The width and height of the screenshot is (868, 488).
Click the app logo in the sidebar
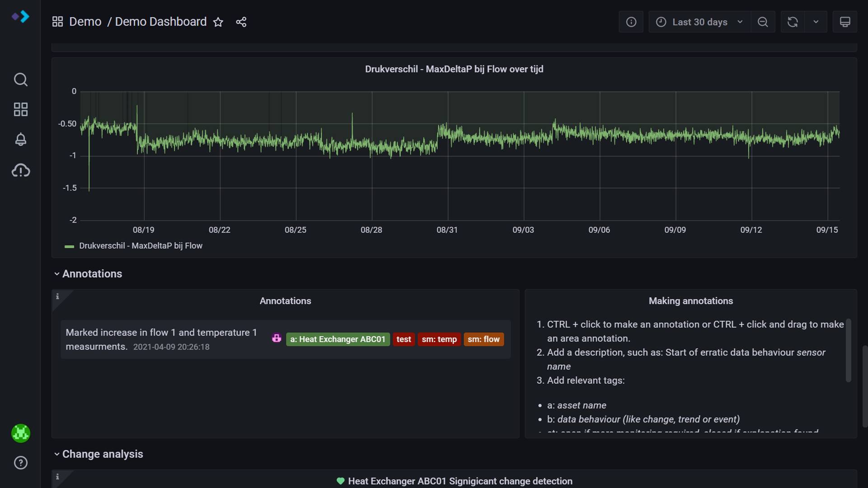coord(20,17)
